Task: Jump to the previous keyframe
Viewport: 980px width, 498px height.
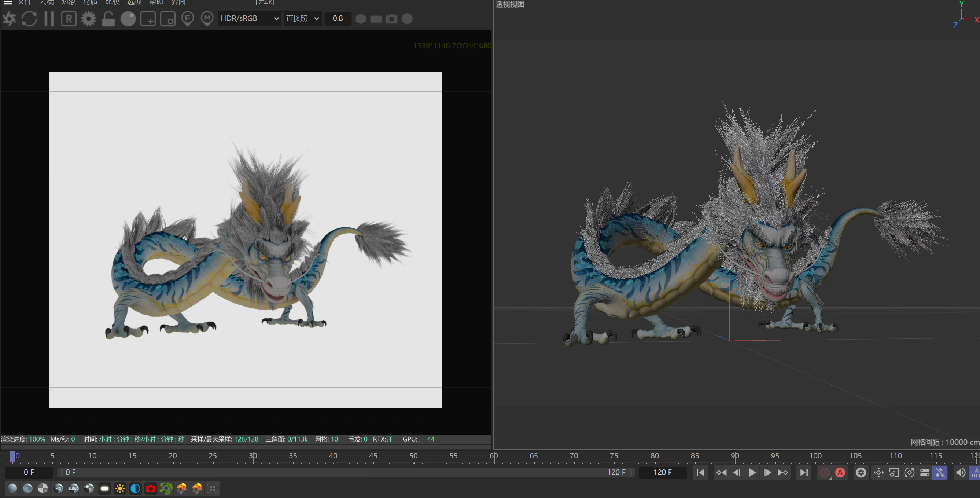Action: pos(721,473)
